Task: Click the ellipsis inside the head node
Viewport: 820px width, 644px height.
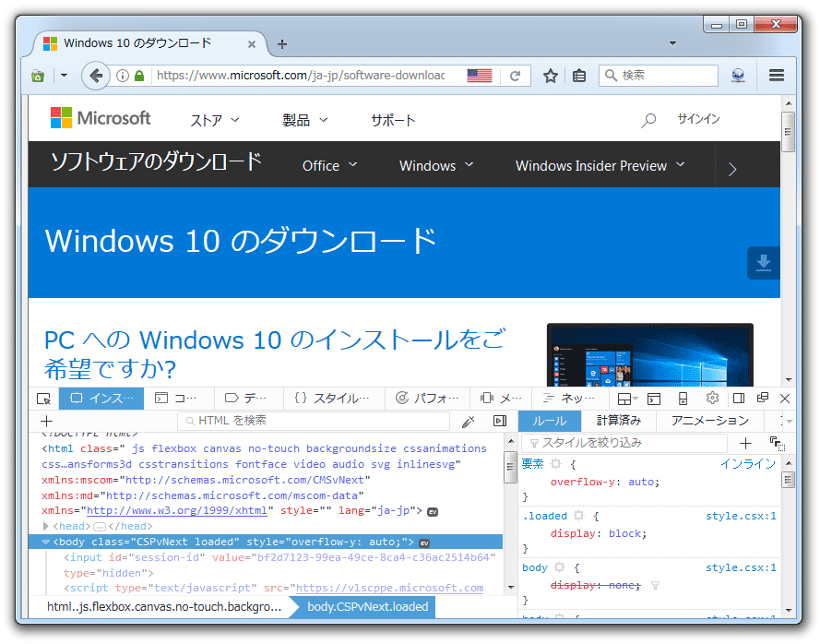Action: [100, 527]
